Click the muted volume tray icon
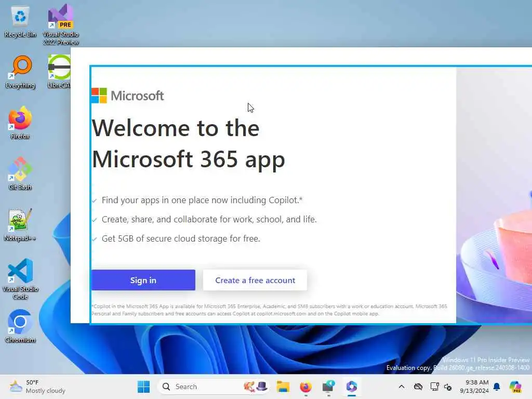Screen dimensions: 532x399 (x=448, y=387)
